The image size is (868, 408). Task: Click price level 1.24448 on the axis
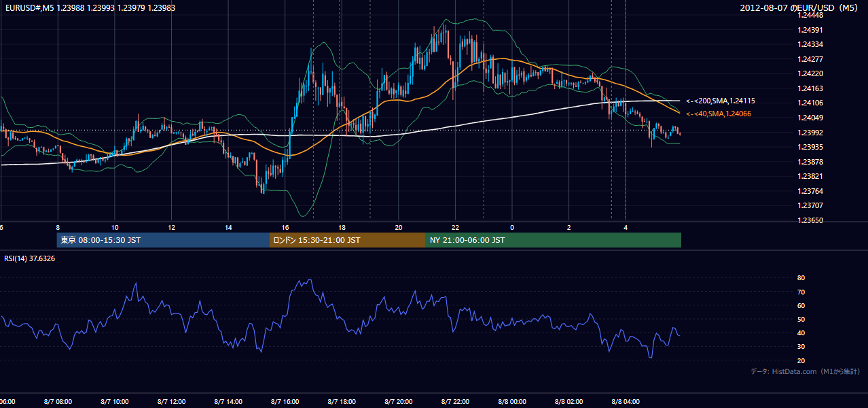(x=810, y=15)
